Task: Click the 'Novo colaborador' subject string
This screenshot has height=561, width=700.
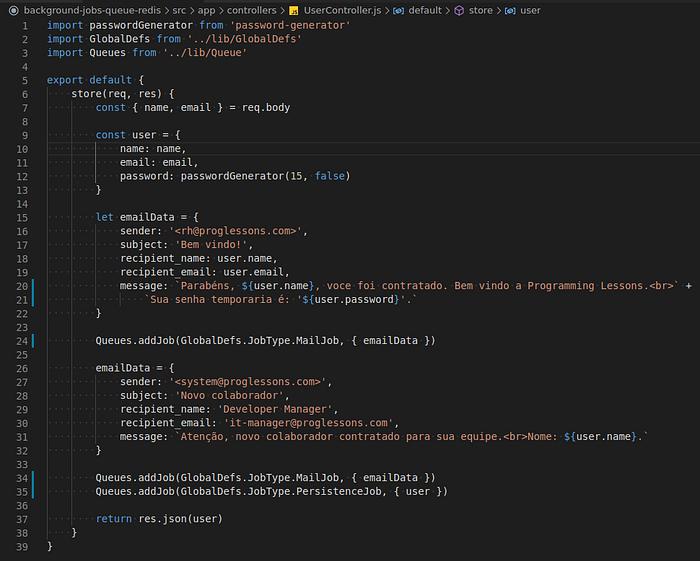Action: point(229,396)
